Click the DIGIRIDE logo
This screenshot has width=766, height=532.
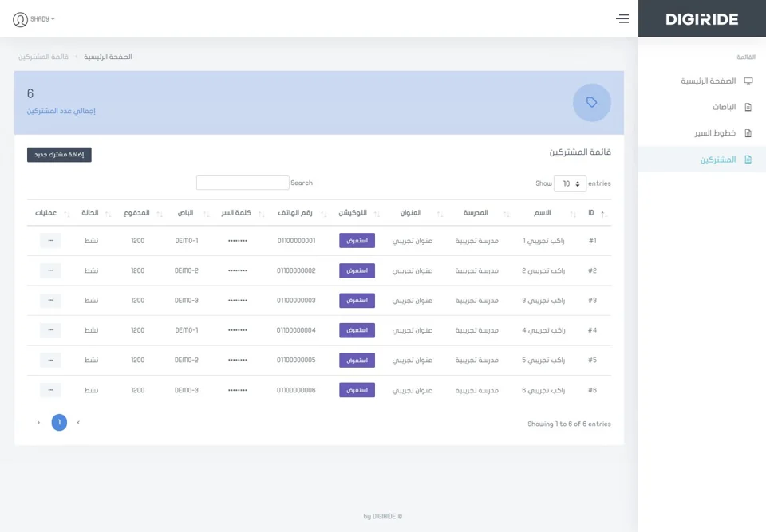(702, 19)
